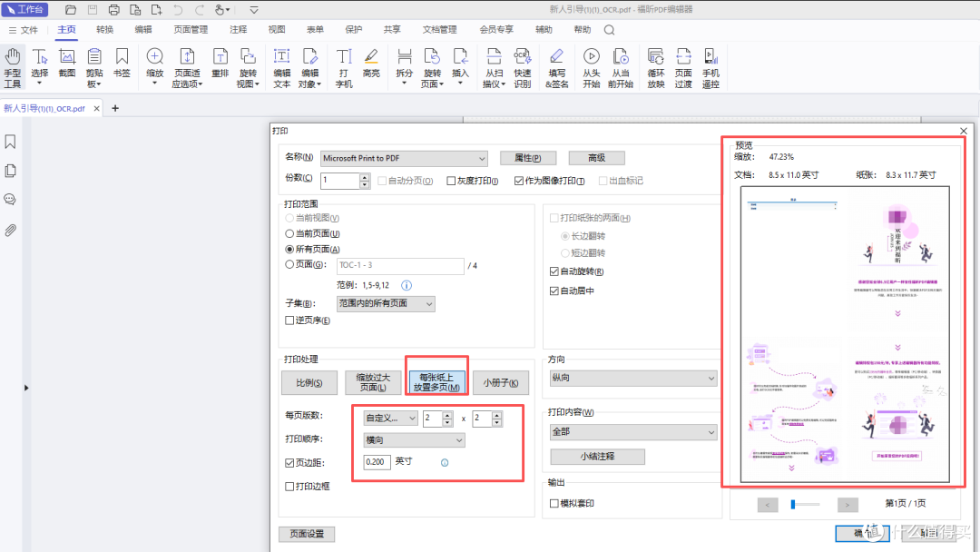
Task: Open the Clipboard (剪贴板) menu
Action: [94, 67]
